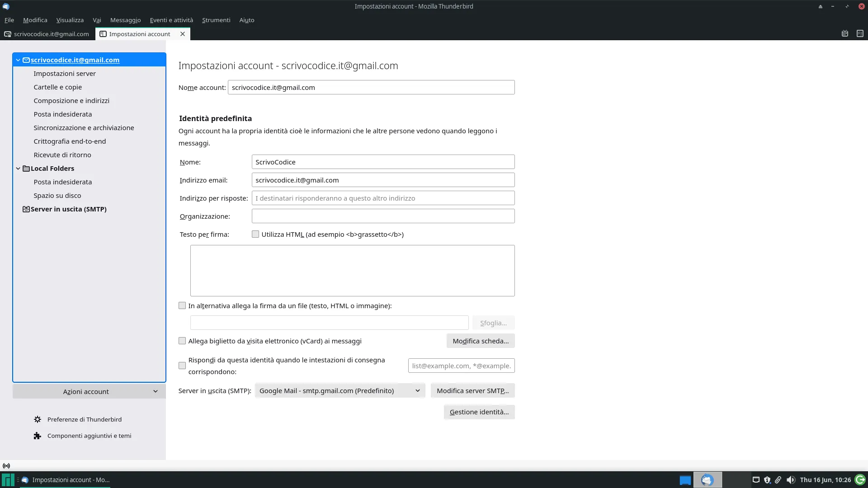Click the volume icon in the system tray
The width and height of the screenshot is (868, 488).
click(x=790, y=480)
